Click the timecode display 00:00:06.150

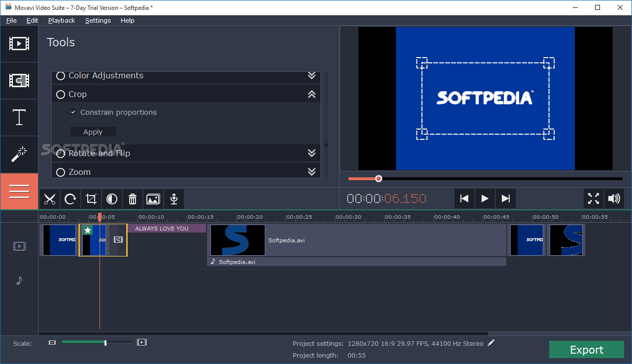[386, 199]
